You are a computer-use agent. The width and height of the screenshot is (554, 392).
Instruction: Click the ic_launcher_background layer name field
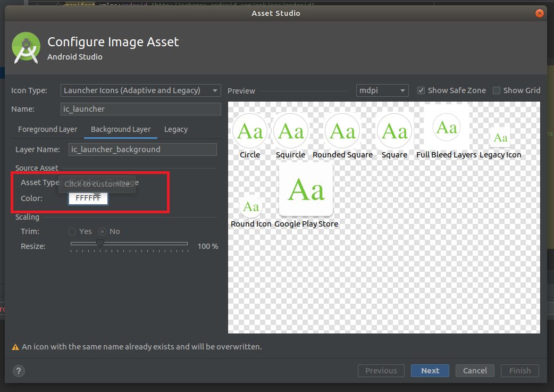(142, 149)
